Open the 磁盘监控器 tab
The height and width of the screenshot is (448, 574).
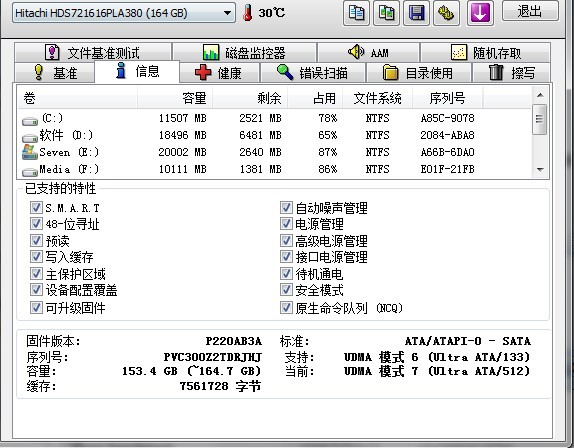pos(244,52)
